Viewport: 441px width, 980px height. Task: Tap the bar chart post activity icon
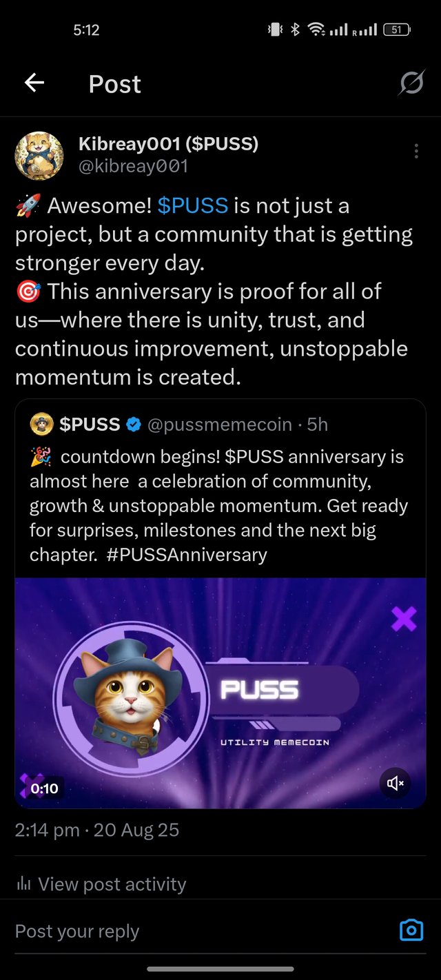23,884
